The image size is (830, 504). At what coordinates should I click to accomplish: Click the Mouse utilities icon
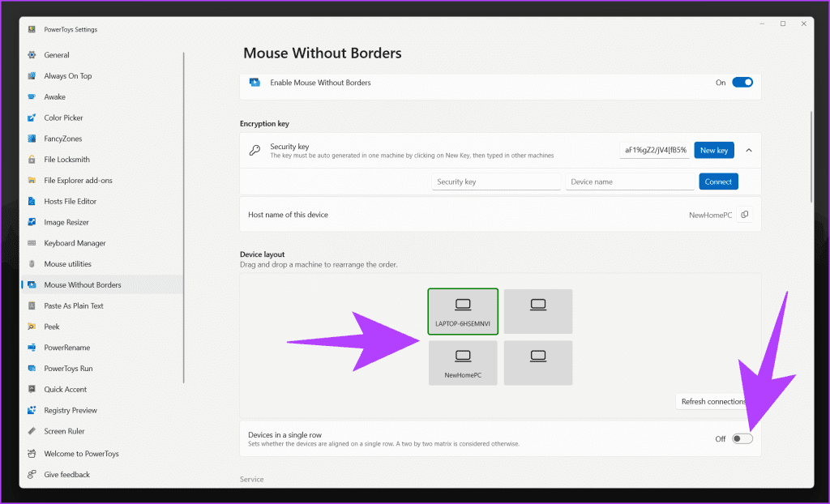pos(32,263)
